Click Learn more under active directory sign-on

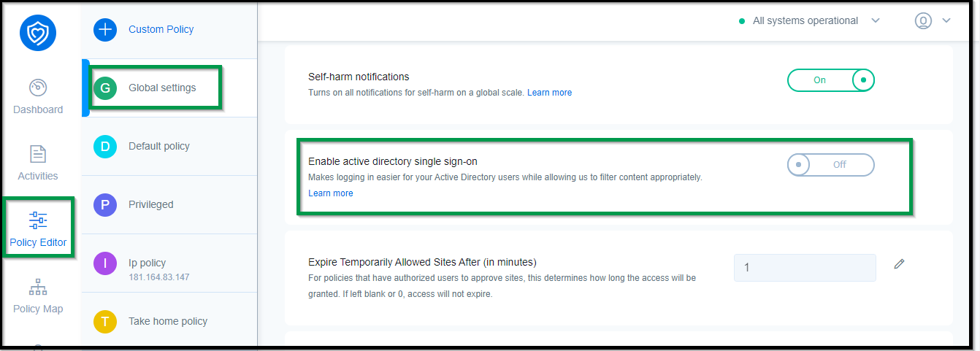(x=330, y=193)
